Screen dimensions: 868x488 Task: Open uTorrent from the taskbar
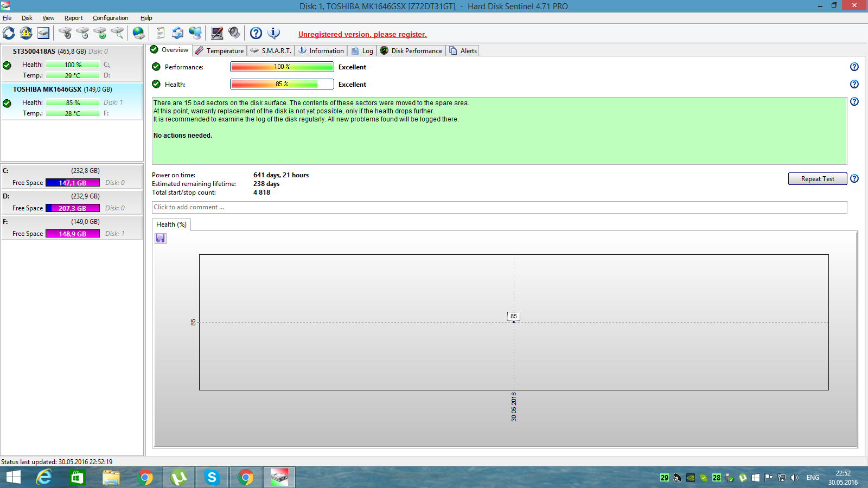click(x=178, y=477)
